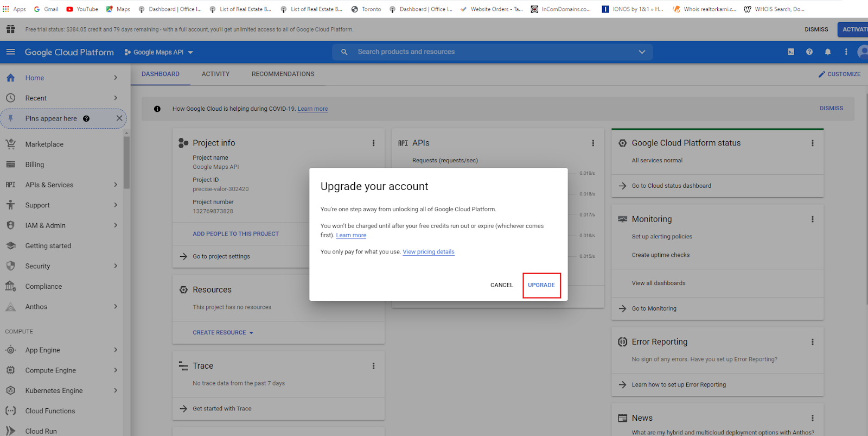Click the search products and resources field
This screenshot has width=868, height=436.
(488, 52)
